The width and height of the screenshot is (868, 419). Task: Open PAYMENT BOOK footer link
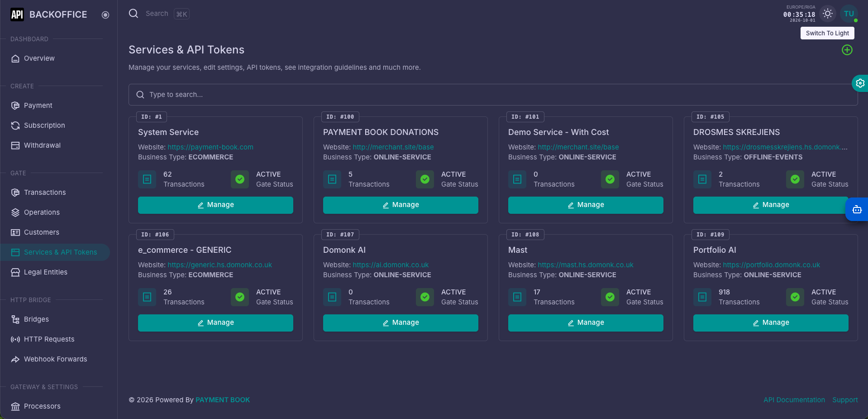pyautogui.click(x=223, y=400)
